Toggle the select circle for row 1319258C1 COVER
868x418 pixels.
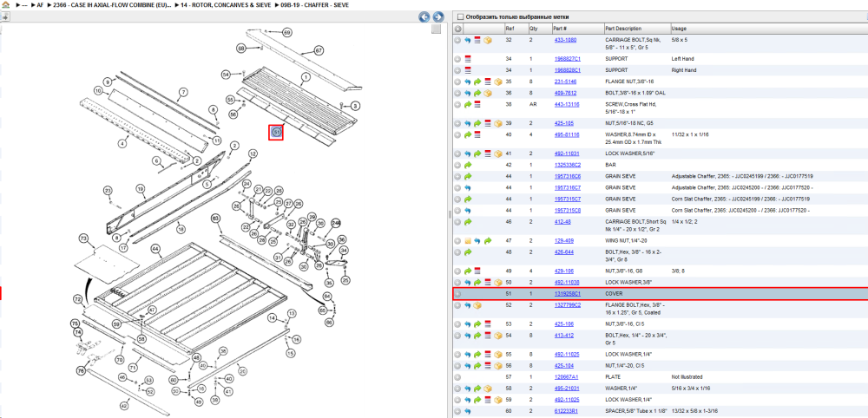(457, 294)
